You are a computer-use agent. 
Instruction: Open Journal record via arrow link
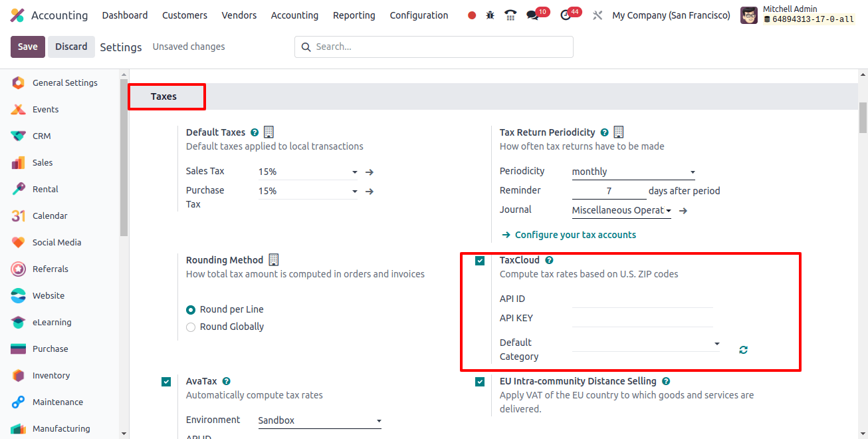pyautogui.click(x=683, y=210)
